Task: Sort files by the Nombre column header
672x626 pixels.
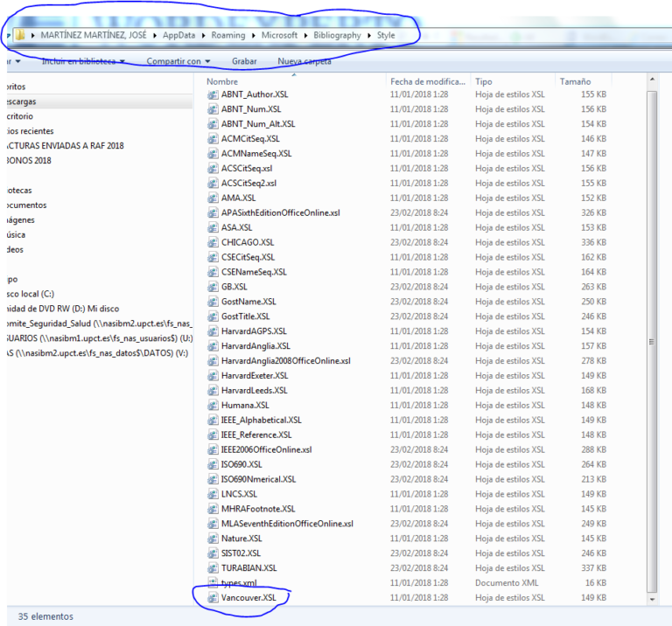Action: (x=223, y=81)
